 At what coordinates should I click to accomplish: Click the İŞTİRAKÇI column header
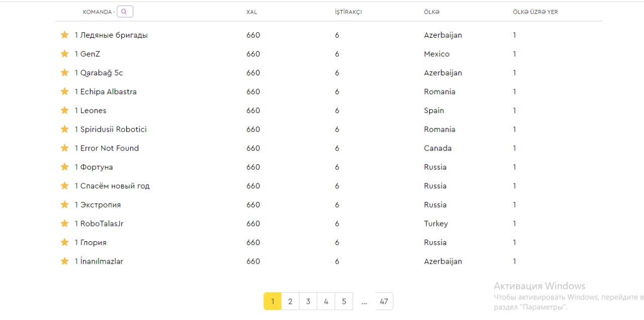348,12
